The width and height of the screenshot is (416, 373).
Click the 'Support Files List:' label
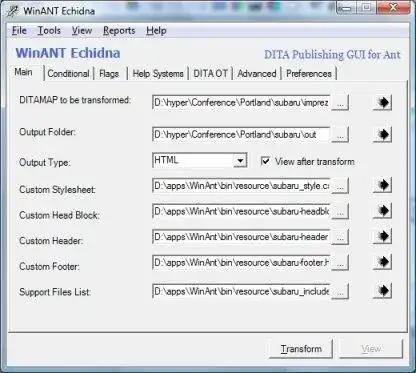click(x=55, y=292)
